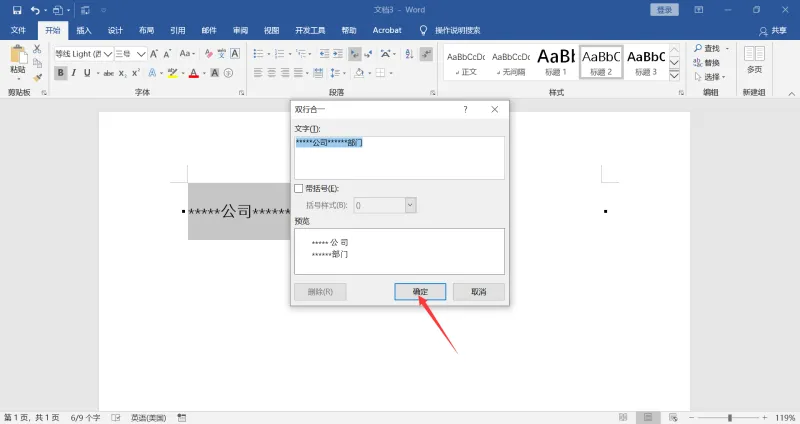Switch to the Acrobat tab
The width and height of the screenshot is (800, 424).
387,31
